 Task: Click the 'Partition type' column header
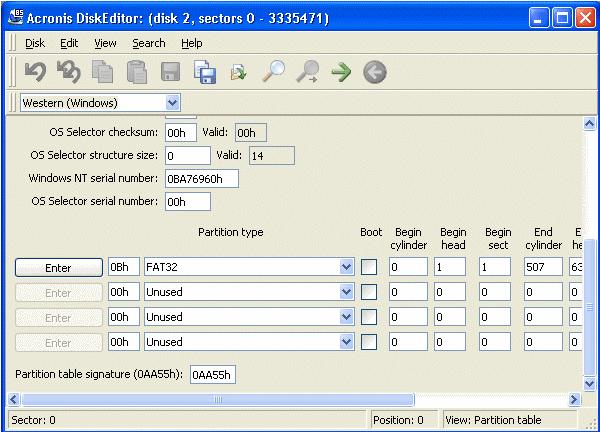click(231, 232)
